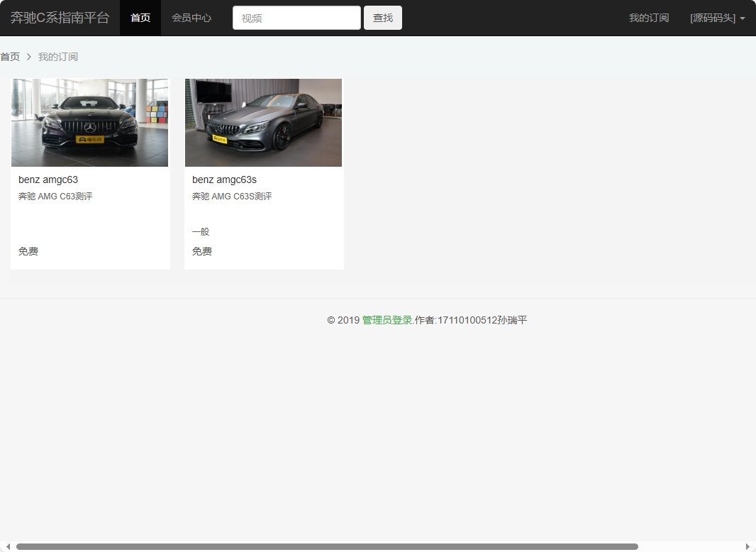
Task: Click the 首页 breadcrumb link
Action: (x=10, y=57)
